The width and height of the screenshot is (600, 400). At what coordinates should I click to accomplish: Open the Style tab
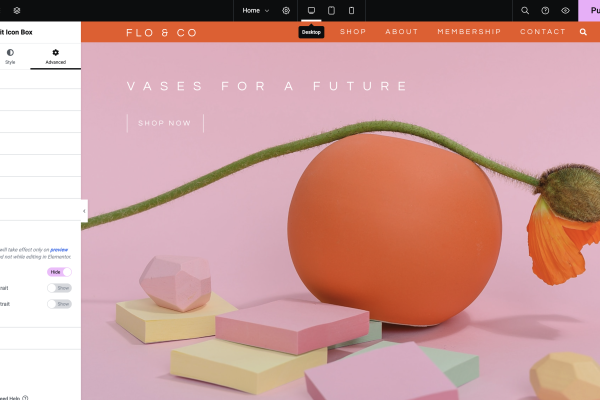[x=10, y=56]
